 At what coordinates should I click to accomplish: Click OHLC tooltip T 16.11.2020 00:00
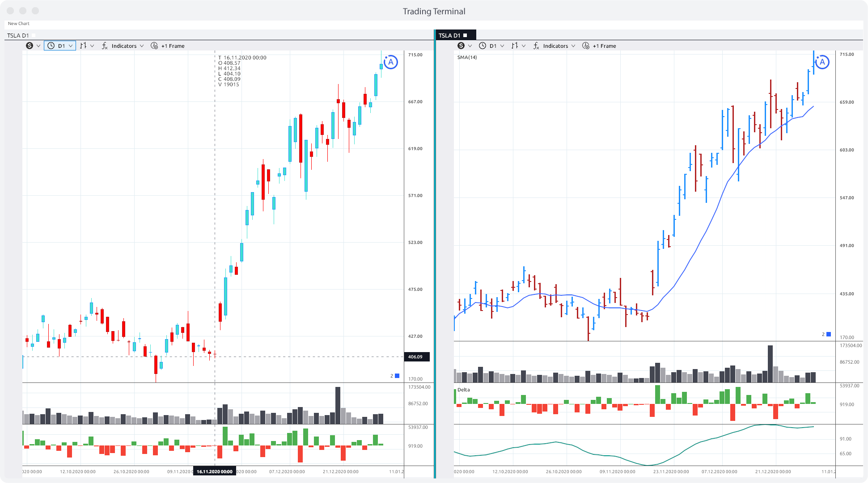tap(242, 58)
